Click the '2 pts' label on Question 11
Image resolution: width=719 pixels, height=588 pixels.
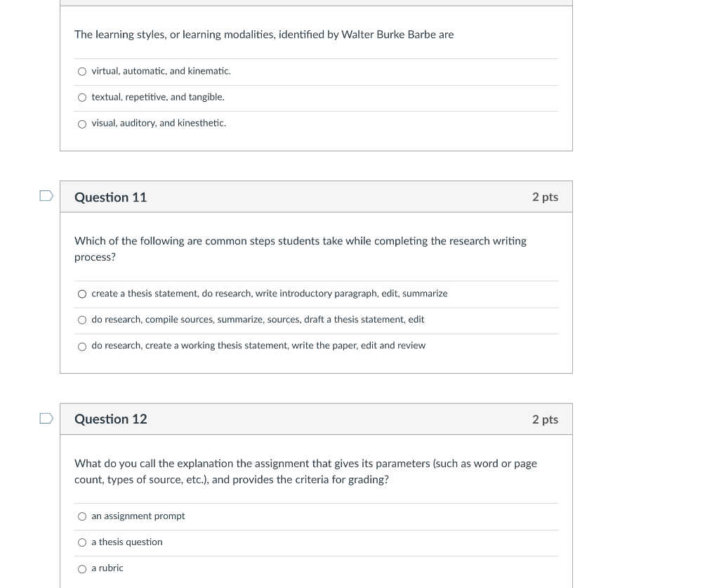tap(545, 197)
